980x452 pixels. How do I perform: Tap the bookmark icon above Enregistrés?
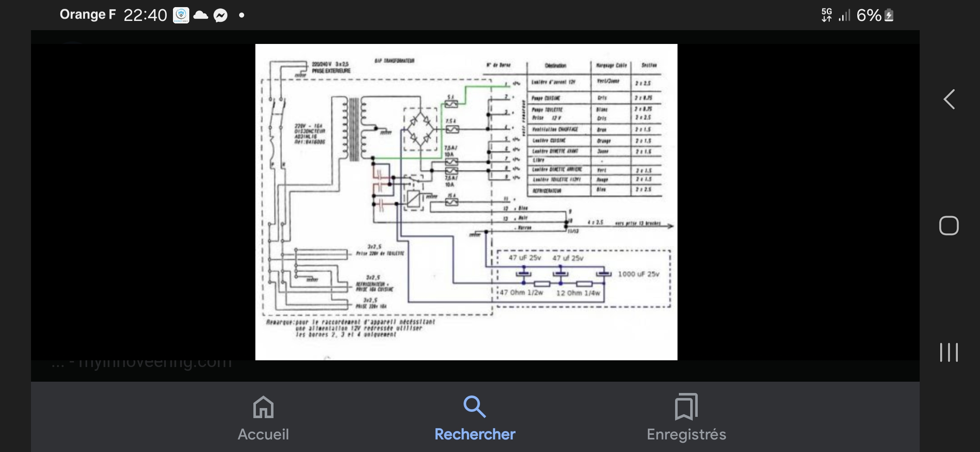coord(686,407)
